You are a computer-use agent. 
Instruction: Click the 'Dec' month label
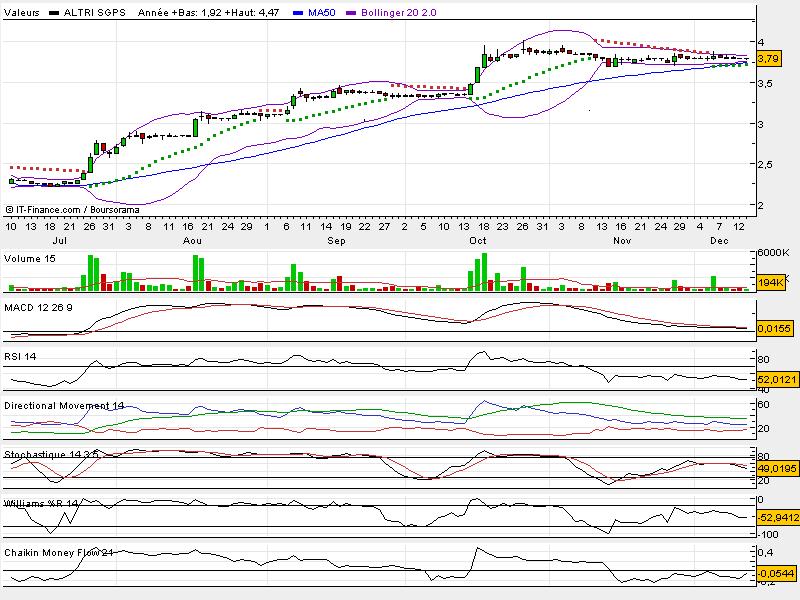pyautogui.click(x=719, y=240)
